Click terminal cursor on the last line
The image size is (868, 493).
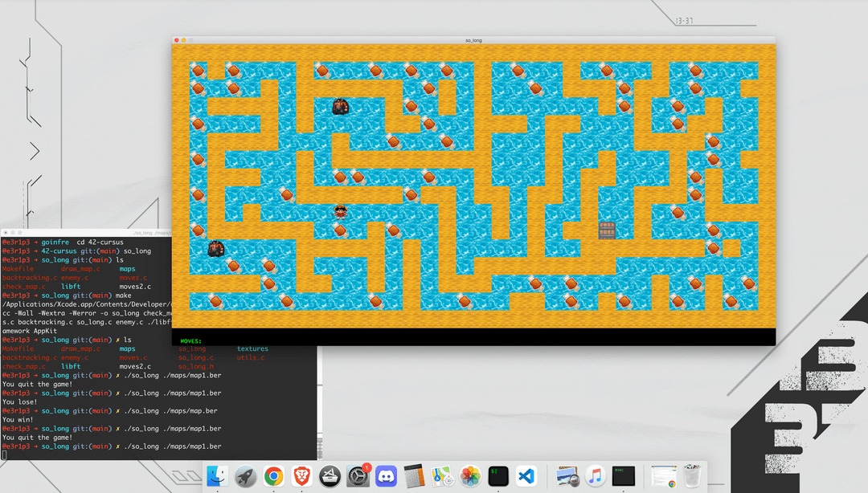(x=5, y=454)
